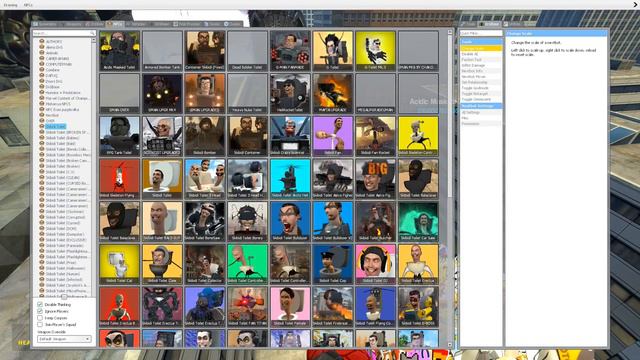The image size is (640, 360).
Task: Spawn the fire-breathing Skibidi Toilet Firebreather
Action: click(x=333, y=307)
